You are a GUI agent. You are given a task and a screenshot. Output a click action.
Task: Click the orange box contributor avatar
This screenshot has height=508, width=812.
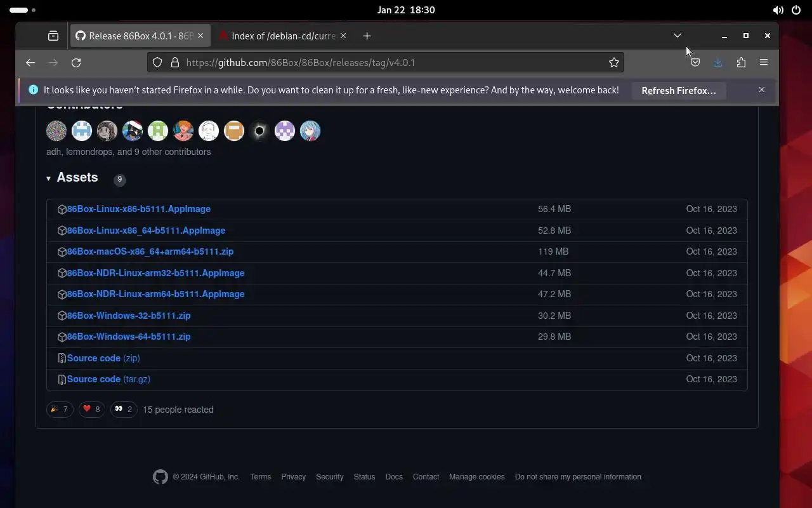click(234, 131)
